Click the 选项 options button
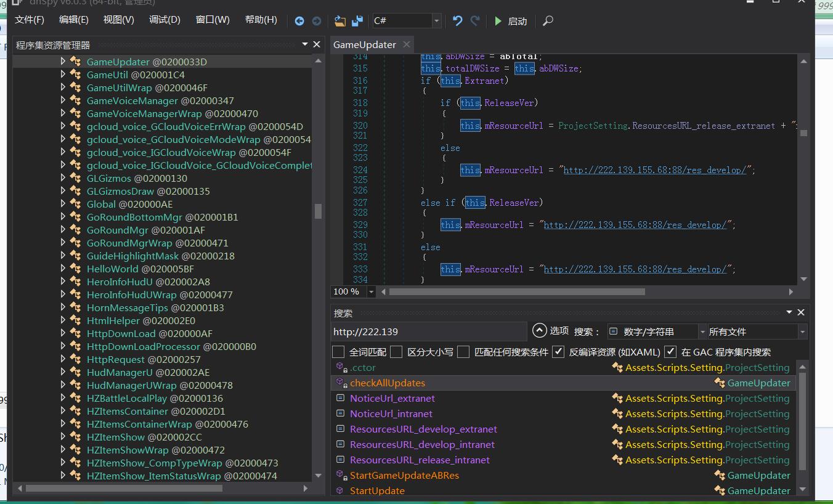Image resolution: width=833 pixels, height=504 pixels. (550, 331)
